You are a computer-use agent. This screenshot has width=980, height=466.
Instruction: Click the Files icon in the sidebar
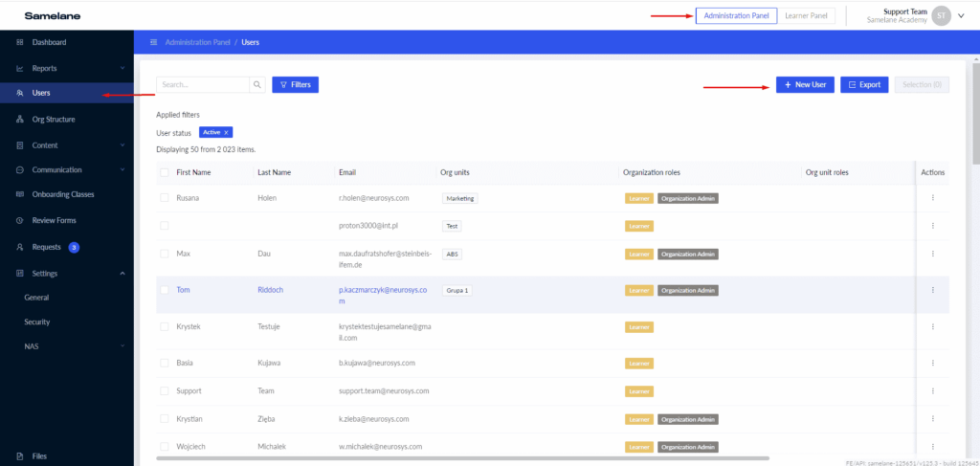pos(20,456)
